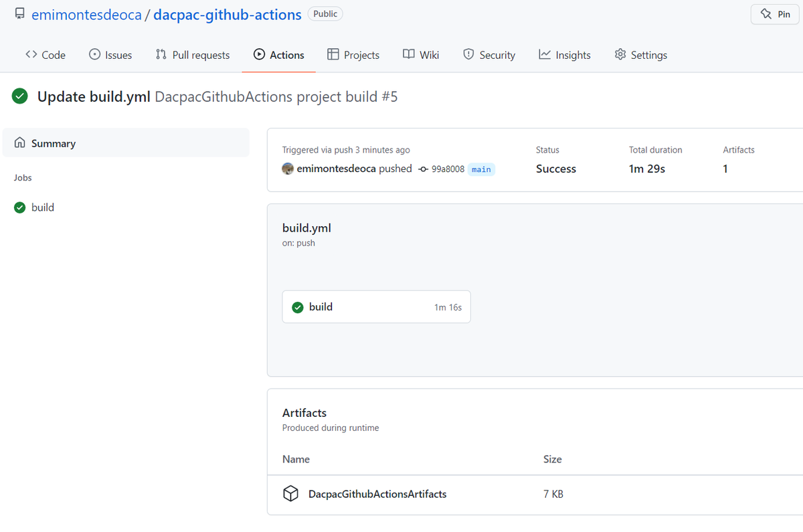Viewport: 803px width, 532px height.
Task: Click the Actions play-circle icon
Action: [260, 55]
